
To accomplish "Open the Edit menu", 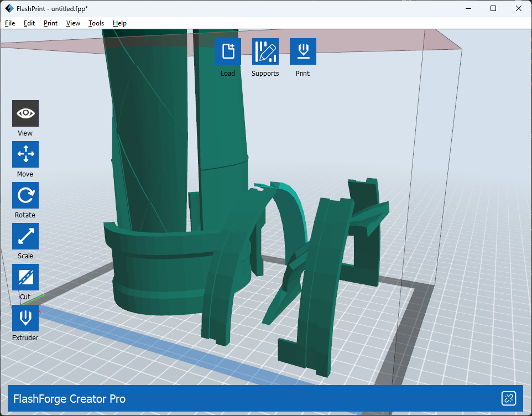I will [x=29, y=23].
